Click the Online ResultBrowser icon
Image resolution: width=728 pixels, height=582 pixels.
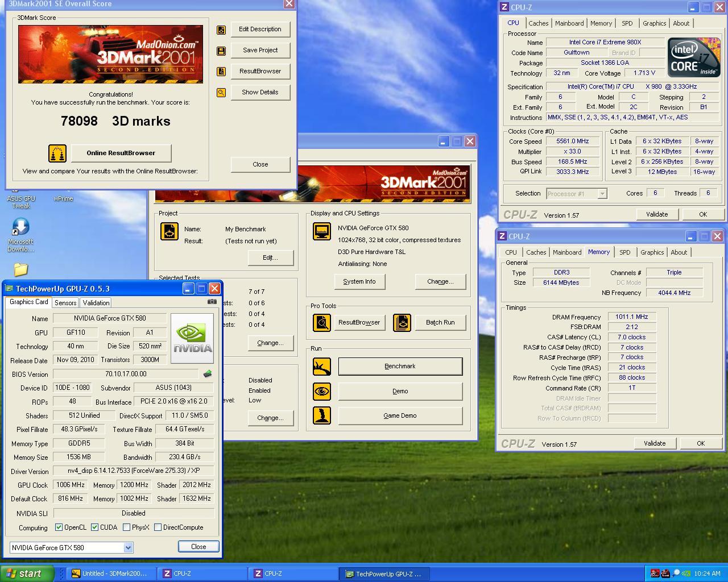[x=57, y=153]
